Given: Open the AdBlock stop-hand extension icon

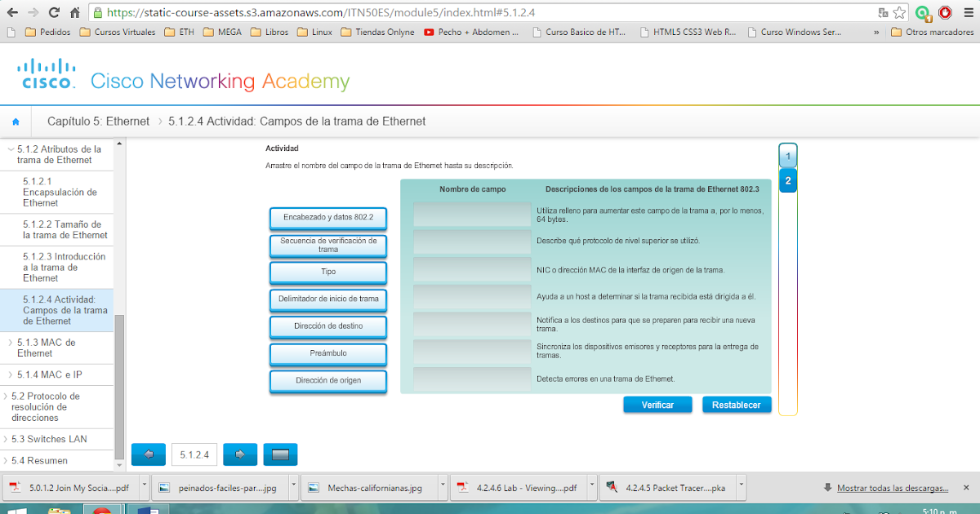Looking at the screenshot, I should [x=947, y=12].
